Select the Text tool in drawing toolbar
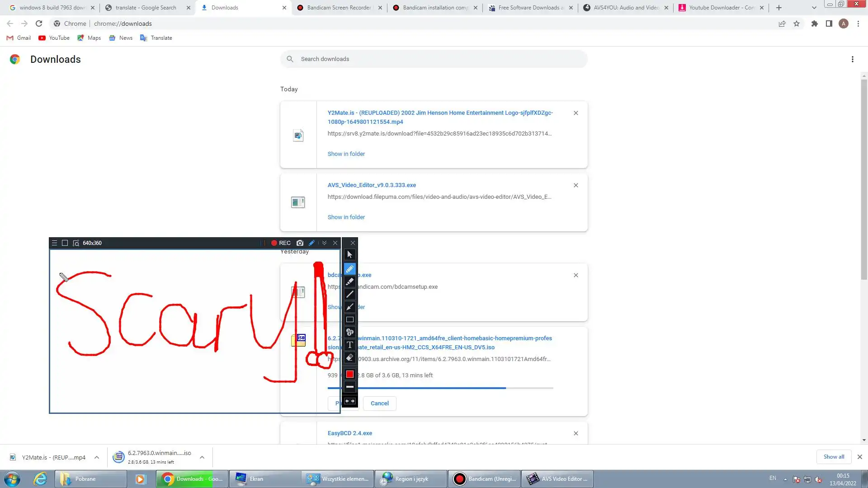The image size is (868, 488). (349, 345)
